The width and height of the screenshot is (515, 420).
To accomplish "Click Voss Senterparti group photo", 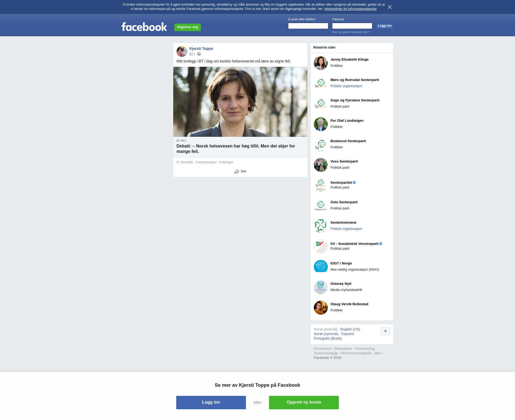I will pyautogui.click(x=321, y=165).
